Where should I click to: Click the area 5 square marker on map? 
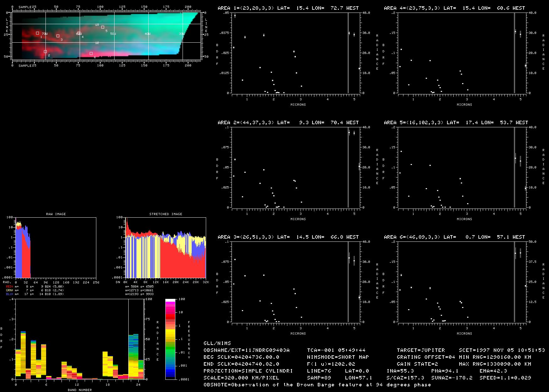pyautogui.click(x=103, y=27)
